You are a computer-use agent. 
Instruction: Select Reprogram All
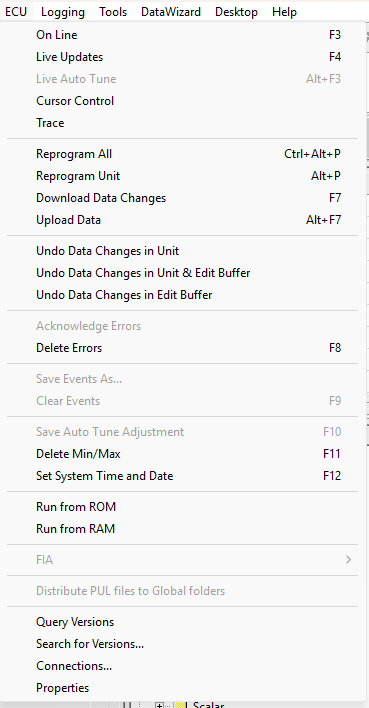(x=182, y=154)
